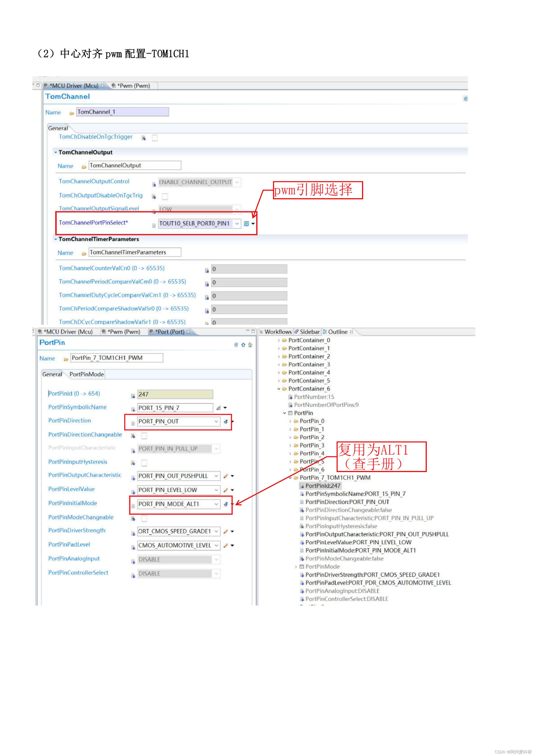Click PortPinSymbolicName label link
This screenshot has width=535, height=756.
click(77, 407)
